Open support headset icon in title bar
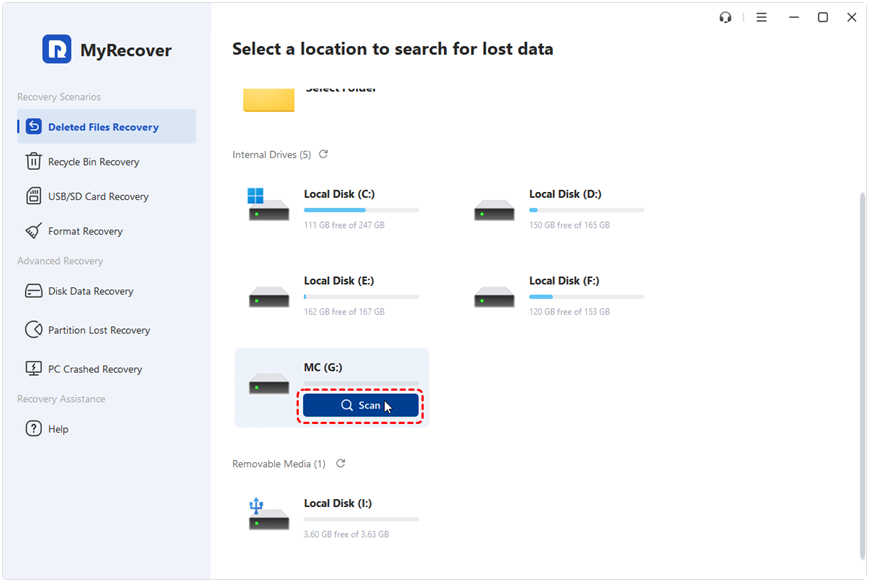The height and width of the screenshot is (582, 869). [x=725, y=18]
